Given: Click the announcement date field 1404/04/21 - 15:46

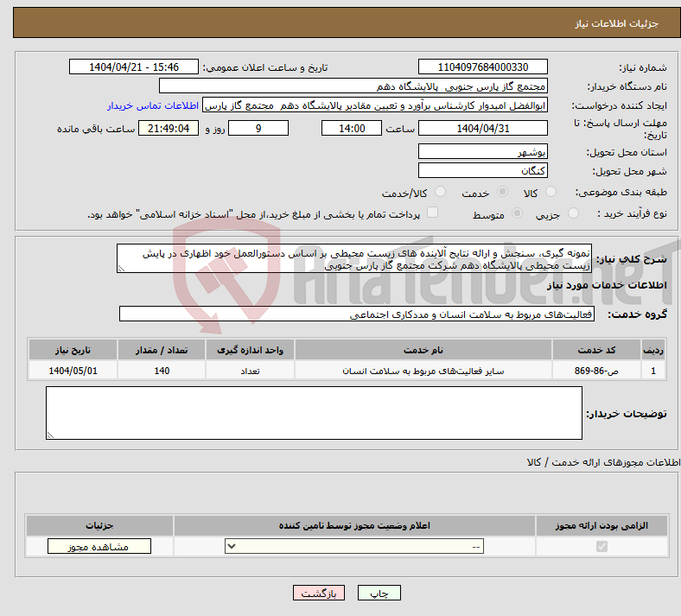Looking at the screenshot, I should click(134, 67).
